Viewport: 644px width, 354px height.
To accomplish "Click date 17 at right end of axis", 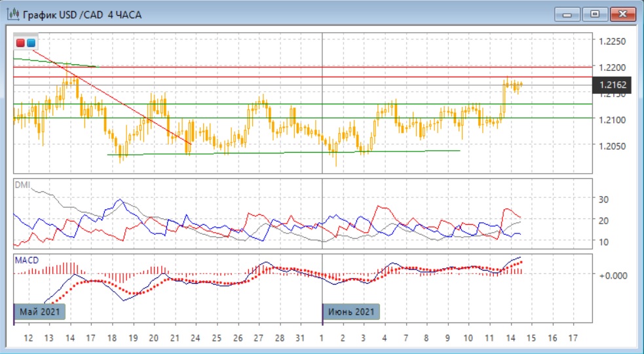I will (573, 338).
